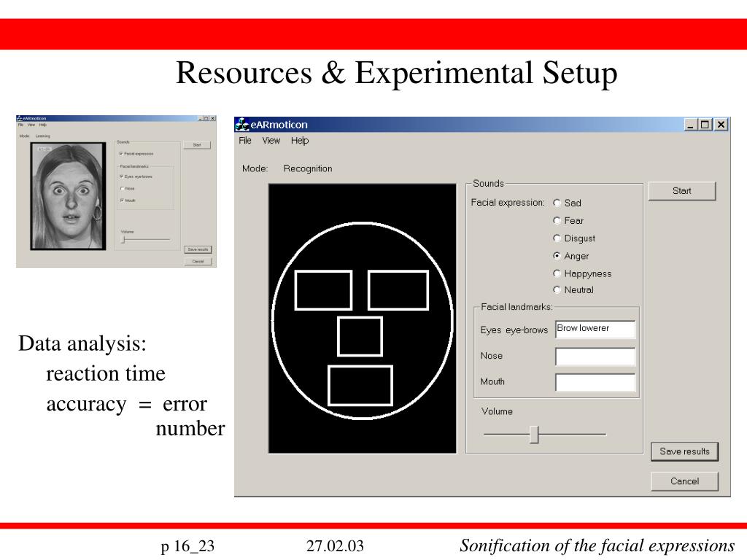This screenshot has height=560, width=747.
Task: Click the Volume slider handle in the large window
Action: pyautogui.click(x=534, y=435)
